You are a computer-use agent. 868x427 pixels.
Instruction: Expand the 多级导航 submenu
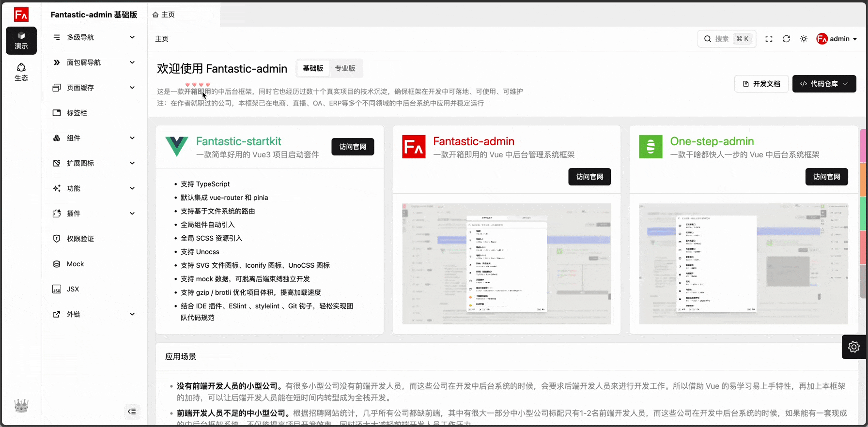(132, 37)
